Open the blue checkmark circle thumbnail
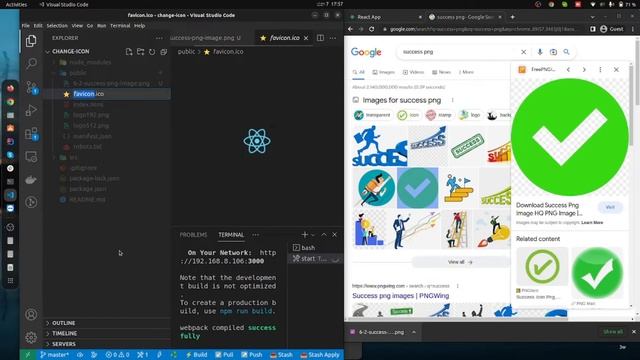 pos(417,188)
